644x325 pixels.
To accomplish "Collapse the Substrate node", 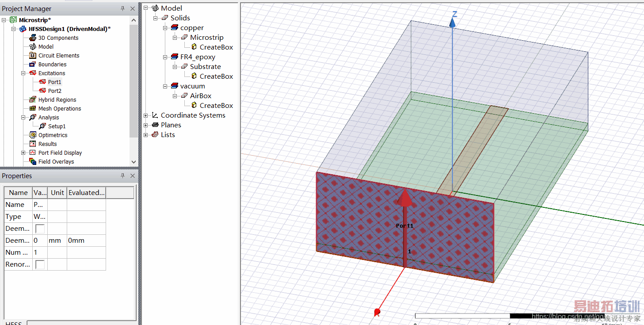I will tap(175, 66).
